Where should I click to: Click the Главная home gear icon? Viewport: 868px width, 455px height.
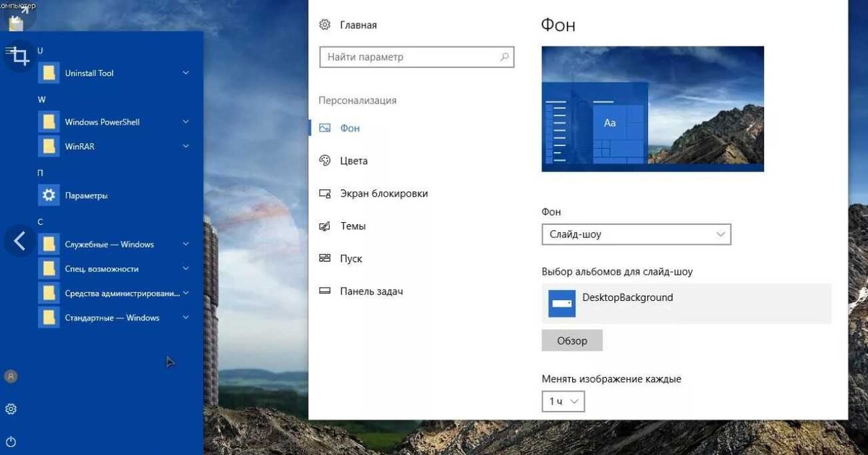click(x=325, y=25)
